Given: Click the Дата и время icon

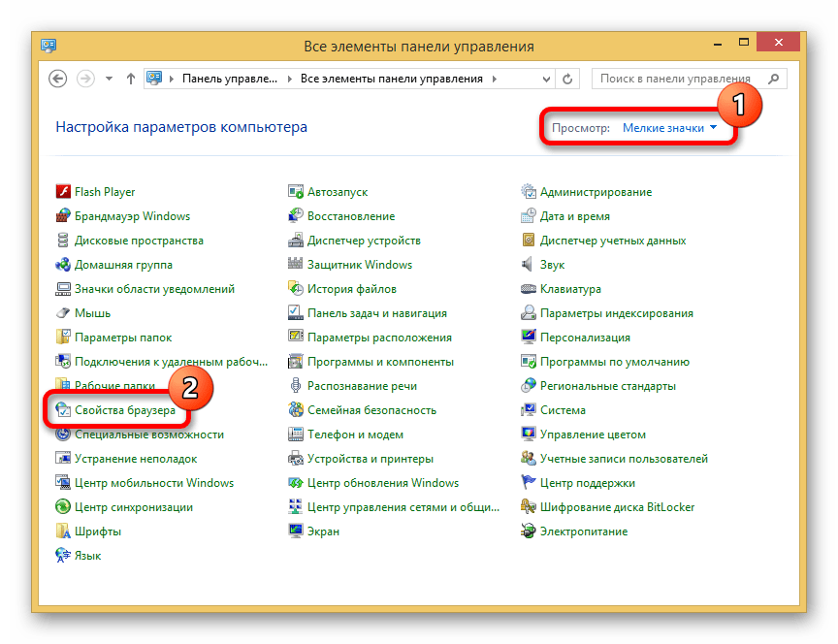Looking at the screenshot, I should pos(528,216).
